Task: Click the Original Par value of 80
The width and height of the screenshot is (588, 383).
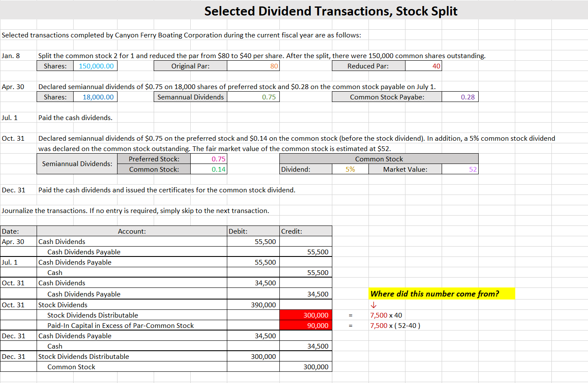Action: point(253,65)
